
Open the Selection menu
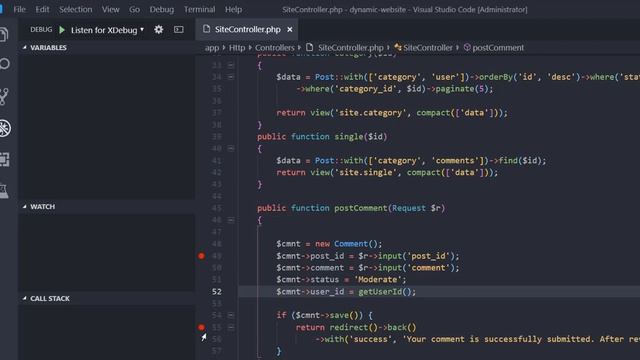point(76,9)
